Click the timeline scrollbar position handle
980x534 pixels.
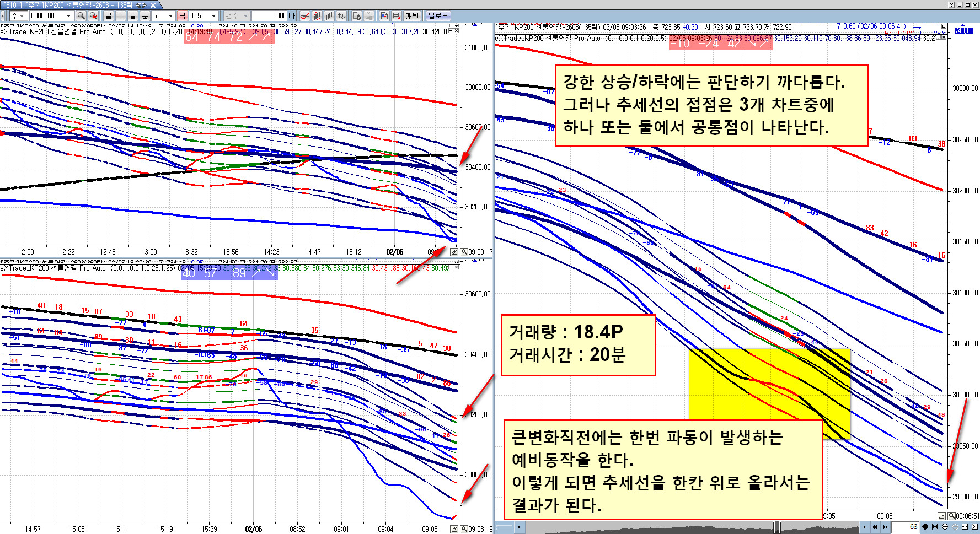click(776, 527)
